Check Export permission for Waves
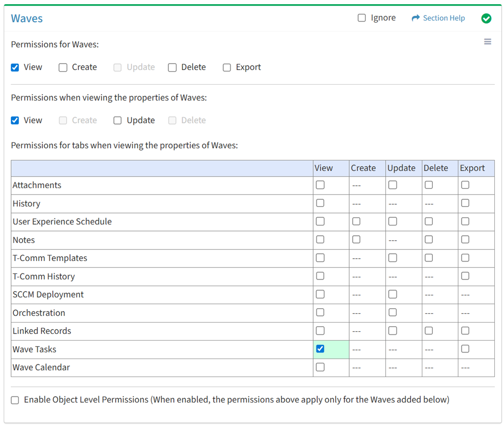 tap(227, 67)
